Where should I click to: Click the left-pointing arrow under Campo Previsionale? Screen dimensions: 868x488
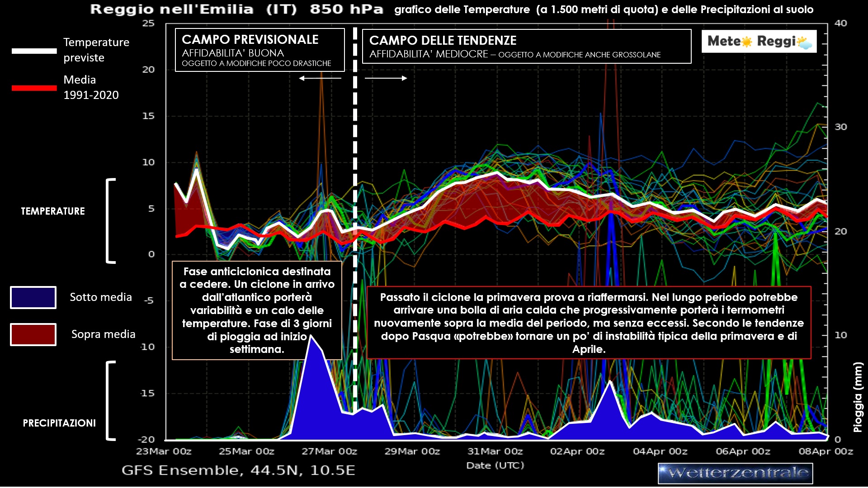(x=320, y=78)
